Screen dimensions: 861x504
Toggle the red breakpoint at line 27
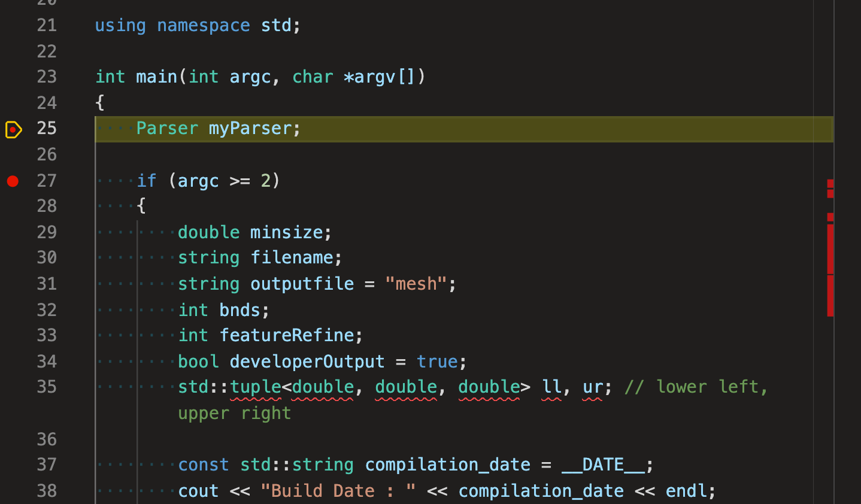[13, 181]
